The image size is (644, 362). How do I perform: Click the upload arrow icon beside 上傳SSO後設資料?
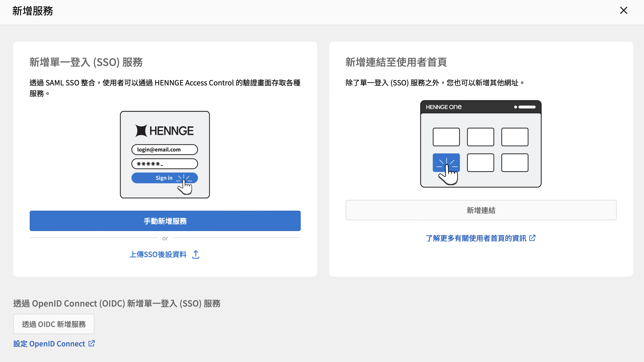pyautogui.click(x=196, y=254)
